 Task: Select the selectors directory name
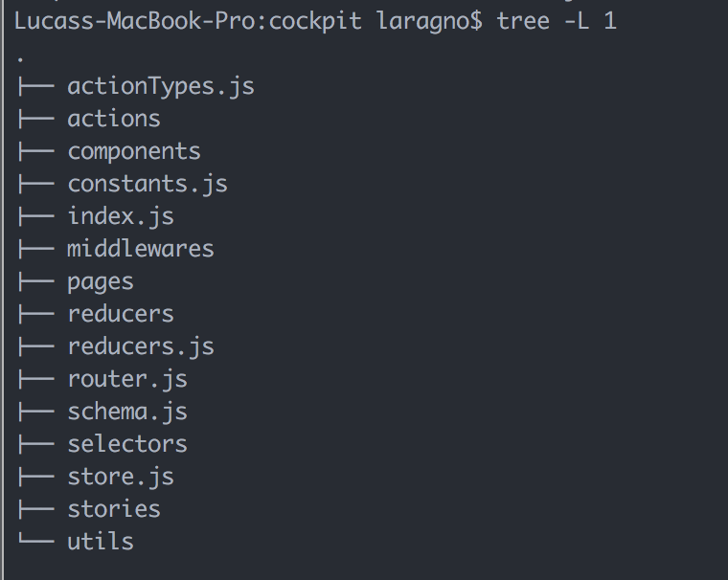[x=127, y=444]
